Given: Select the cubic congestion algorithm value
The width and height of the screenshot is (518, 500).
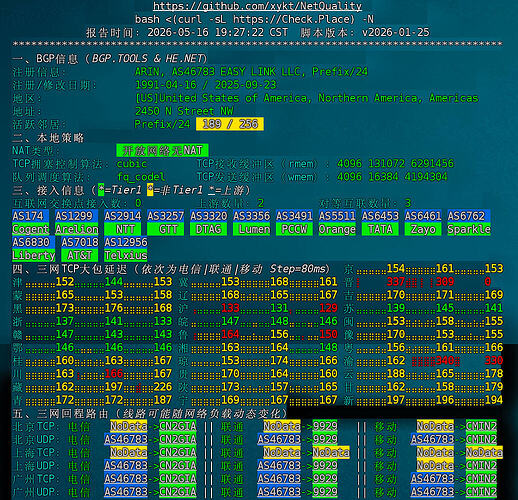Looking at the screenshot, I should [132, 163].
